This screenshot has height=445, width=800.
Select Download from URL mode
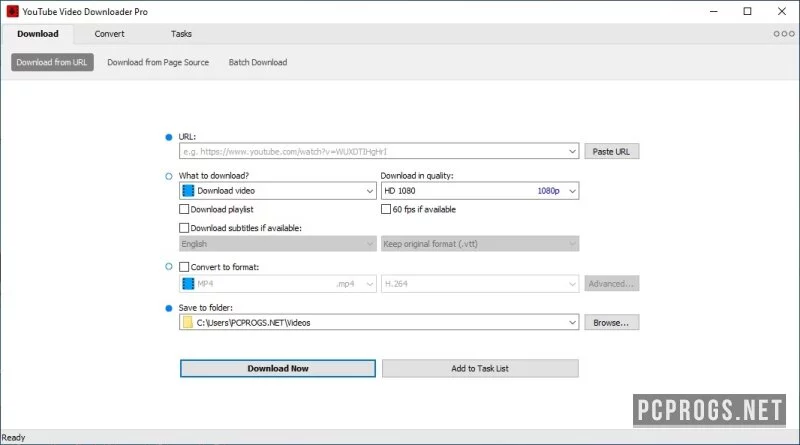pyautogui.click(x=52, y=62)
